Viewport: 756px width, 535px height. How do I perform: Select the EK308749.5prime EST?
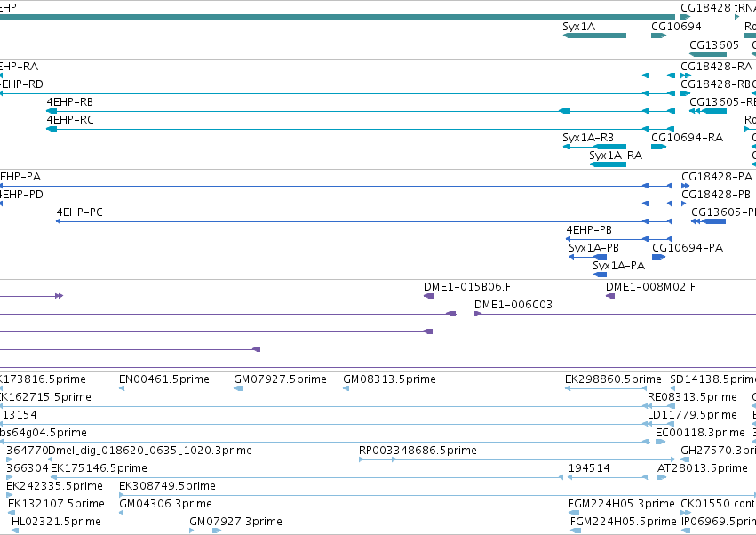click(437, 496)
